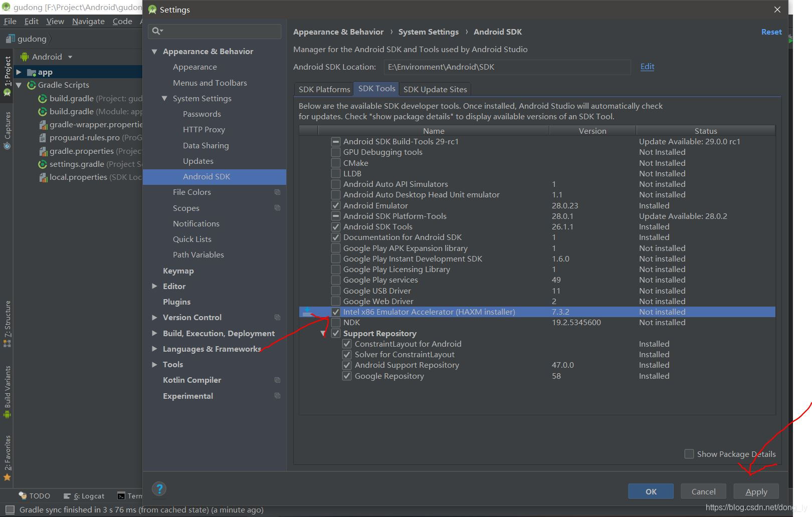Screen dimensions: 812x517
Task: Check GPU Debugging tools checkbox
Action: coord(336,152)
